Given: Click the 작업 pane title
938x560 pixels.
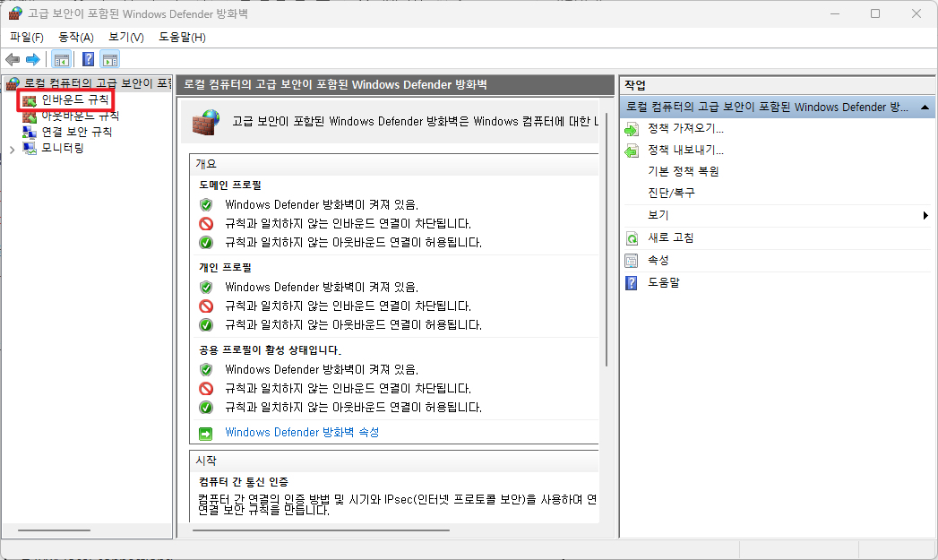Looking at the screenshot, I should [634, 85].
